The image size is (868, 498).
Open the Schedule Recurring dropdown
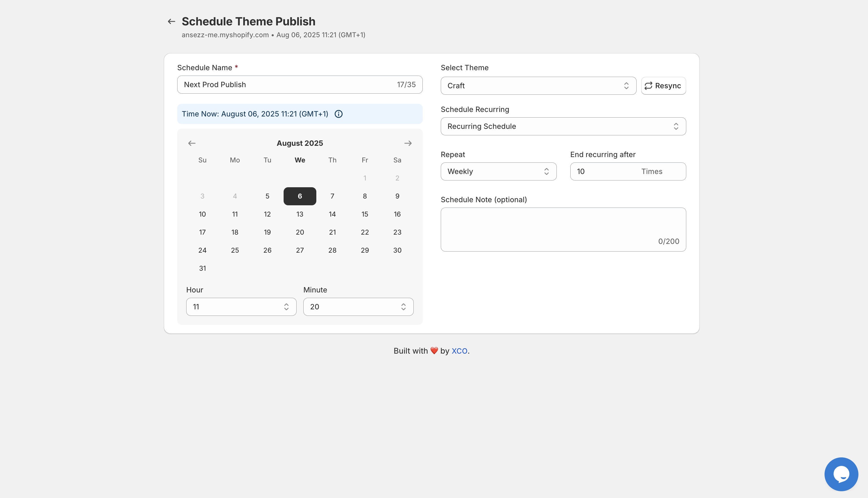tap(563, 126)
